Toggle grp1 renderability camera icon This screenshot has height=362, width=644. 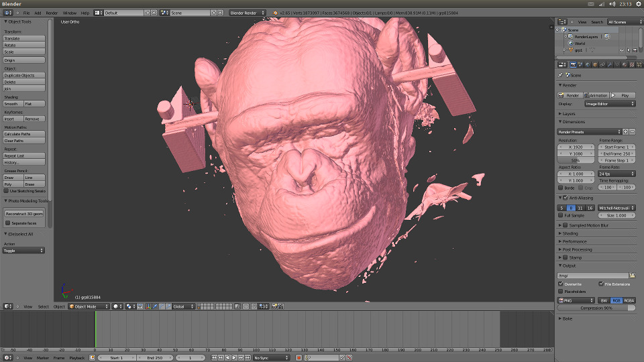(635, 50)
